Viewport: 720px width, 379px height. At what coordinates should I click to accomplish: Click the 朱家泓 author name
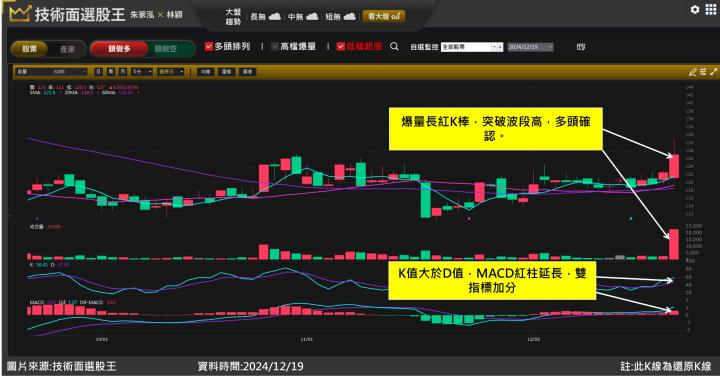click(x=142, y=15)
